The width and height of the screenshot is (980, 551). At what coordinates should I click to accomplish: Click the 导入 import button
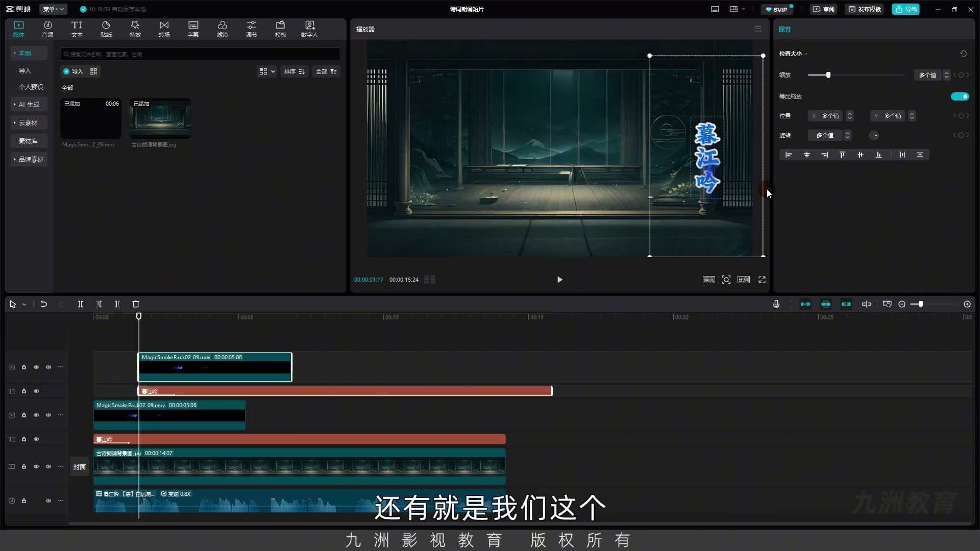(x=73, y=71)
